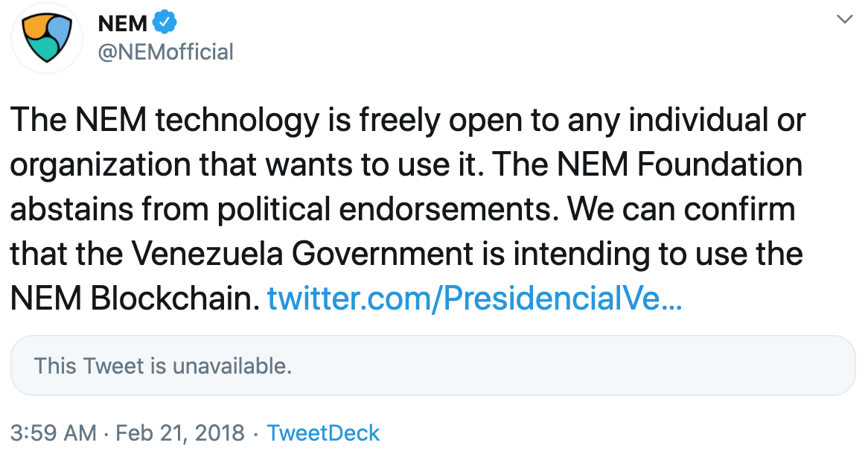Open the TweetDeck source link
Viewport: 868px width, 457px height.
click(323, 433)
